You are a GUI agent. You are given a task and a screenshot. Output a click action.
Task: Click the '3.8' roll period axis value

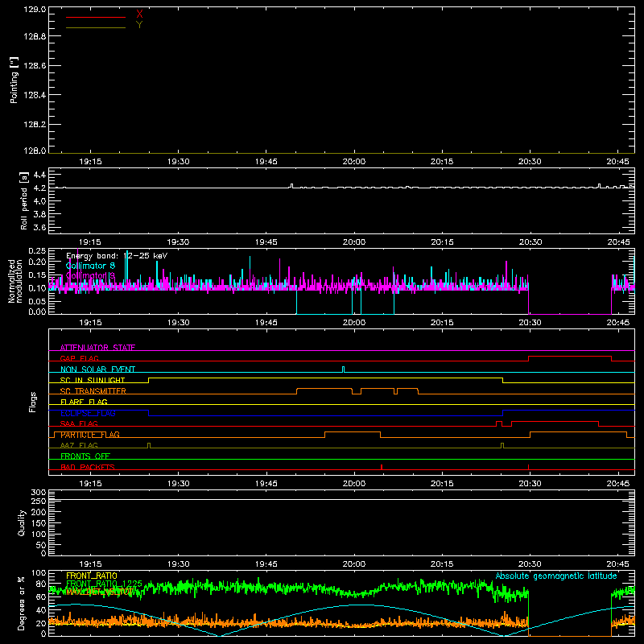coord(39,214)
